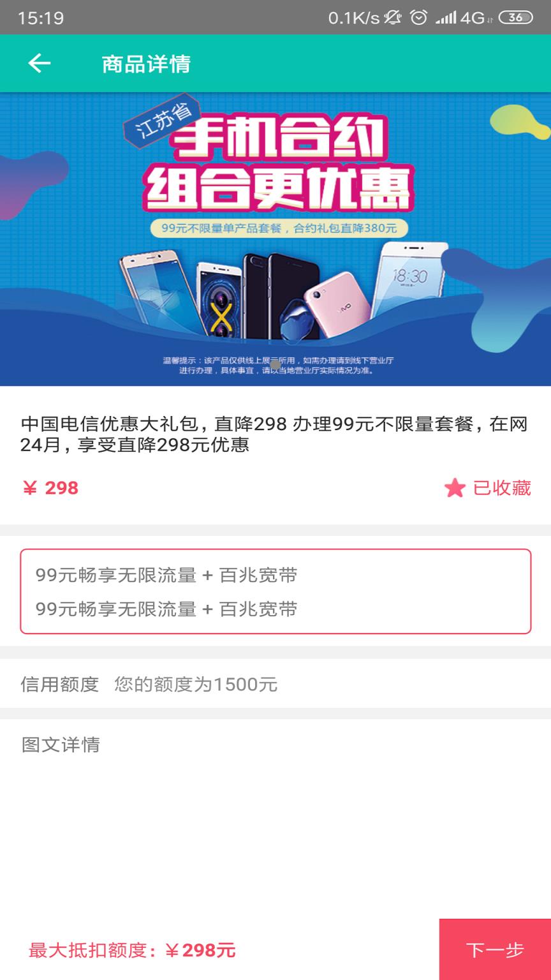Tap the 已收藏 favorited label

(x=502, y=488)
